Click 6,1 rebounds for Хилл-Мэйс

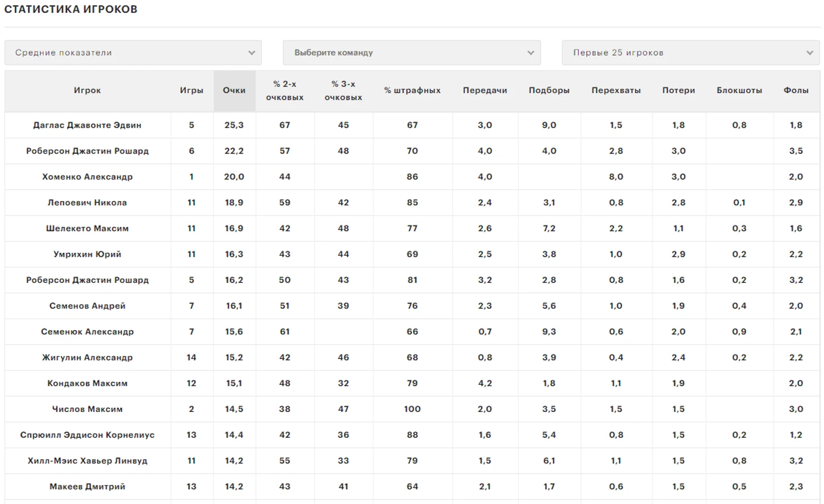pyautogui.click(x=549, y=461)
